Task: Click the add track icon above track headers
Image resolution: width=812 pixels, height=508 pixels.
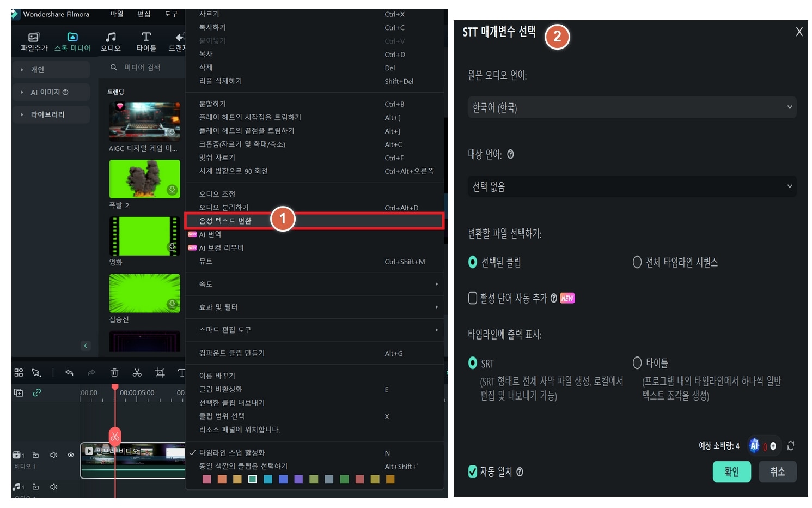Action: (x=19, y=392)
